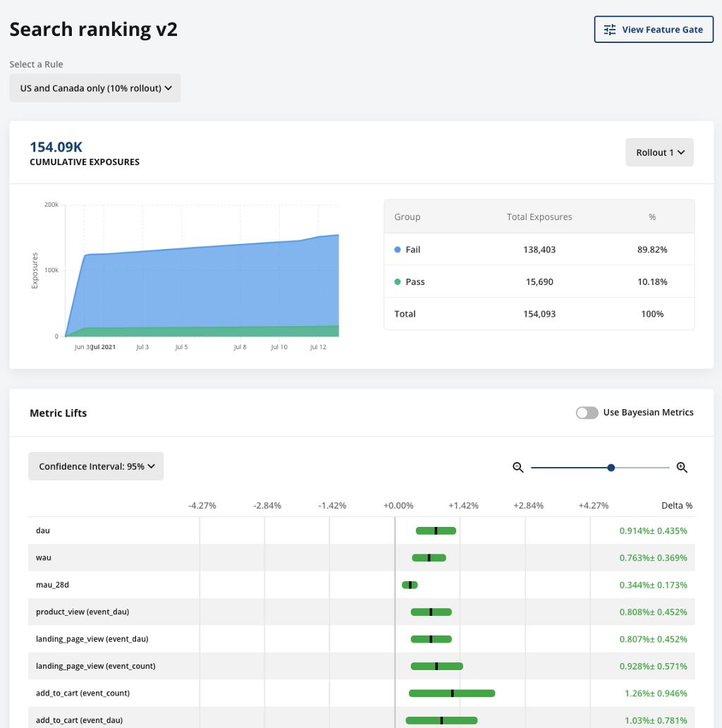
Task: Click the green Pass legend dot
Action: (397, 282)
